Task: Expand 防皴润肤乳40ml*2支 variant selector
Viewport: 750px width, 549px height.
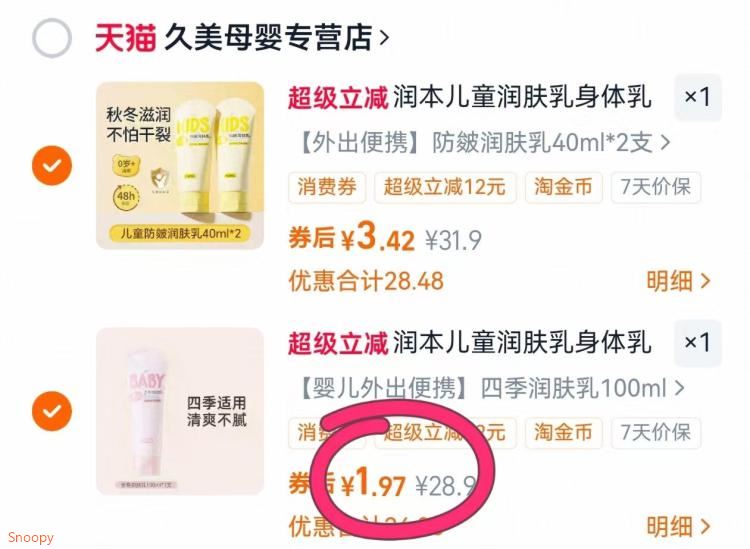Action: 485,143
